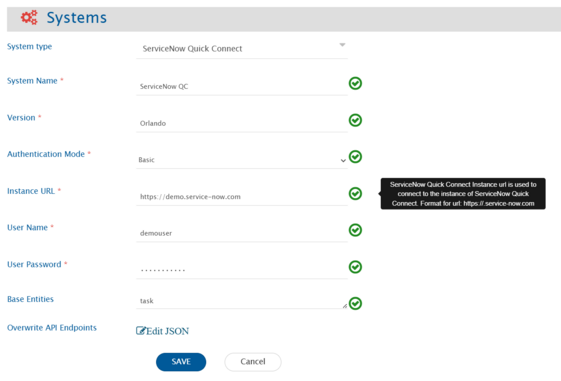Click the green checkmark beside Base Entities

coord(355,303)
